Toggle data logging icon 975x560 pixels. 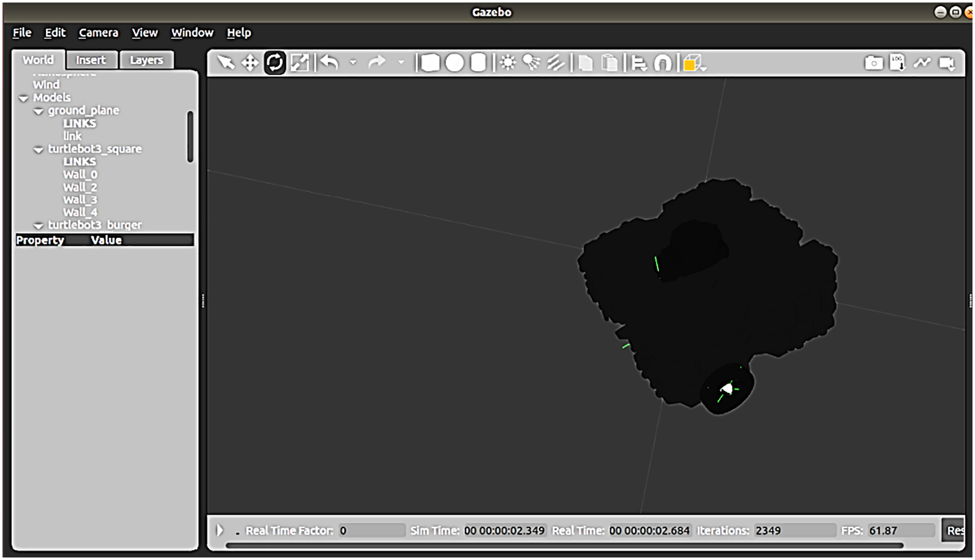point(898,63)
